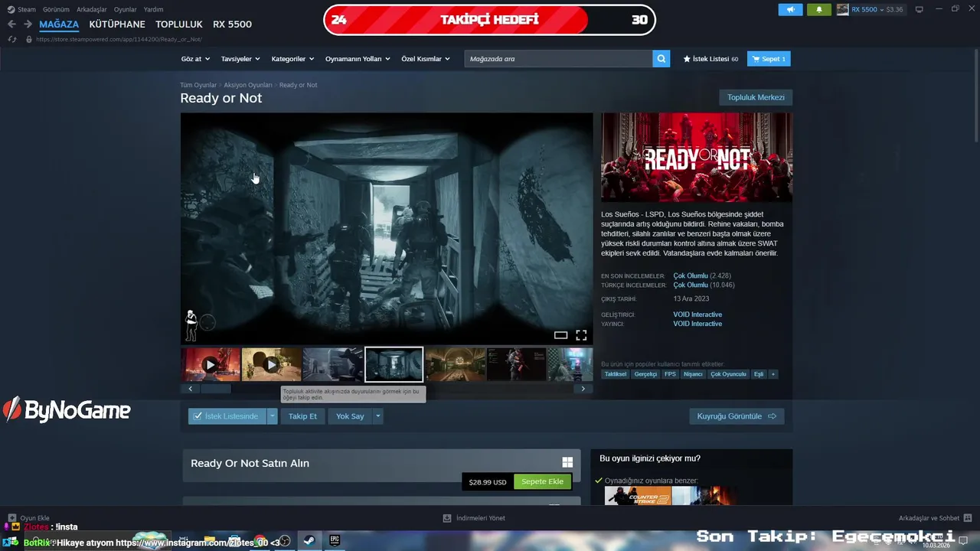Open the Görünüm menu

click(56, 9)
